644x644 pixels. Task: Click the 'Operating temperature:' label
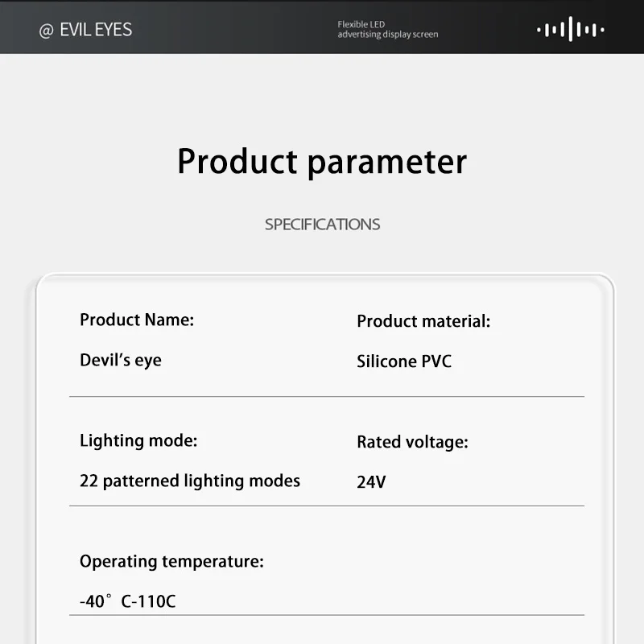pos(171,561)
